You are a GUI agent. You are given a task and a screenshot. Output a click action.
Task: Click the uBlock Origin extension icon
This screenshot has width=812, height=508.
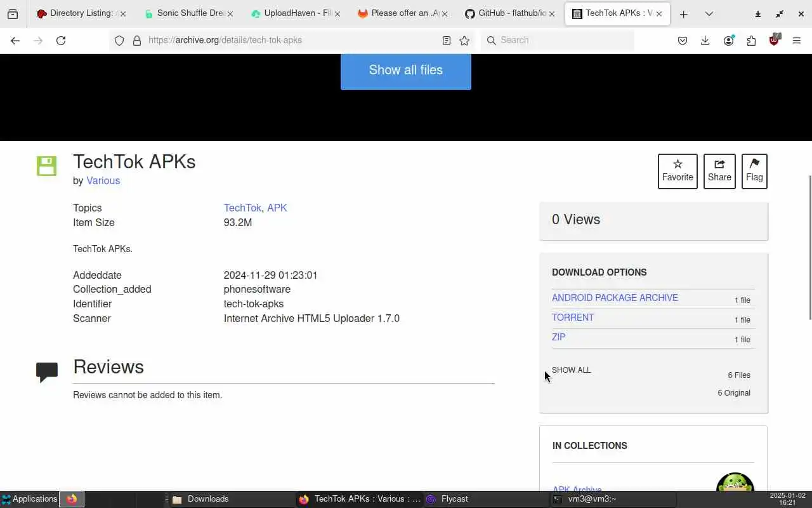coord(774,40)
